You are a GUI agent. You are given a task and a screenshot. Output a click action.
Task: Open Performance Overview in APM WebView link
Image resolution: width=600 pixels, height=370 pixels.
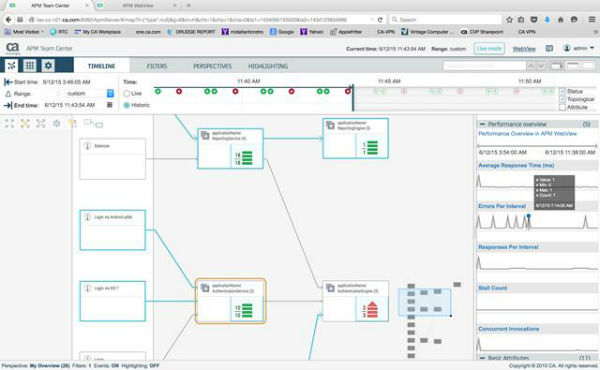coord(527,134)
